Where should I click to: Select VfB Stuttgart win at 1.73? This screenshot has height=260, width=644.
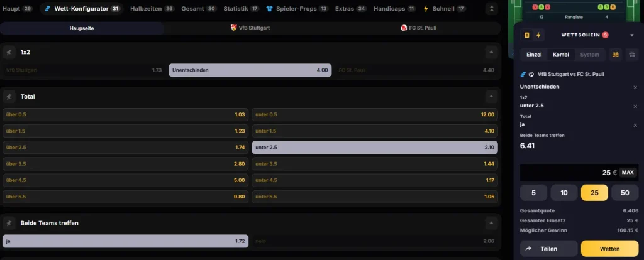click(84, 70)
